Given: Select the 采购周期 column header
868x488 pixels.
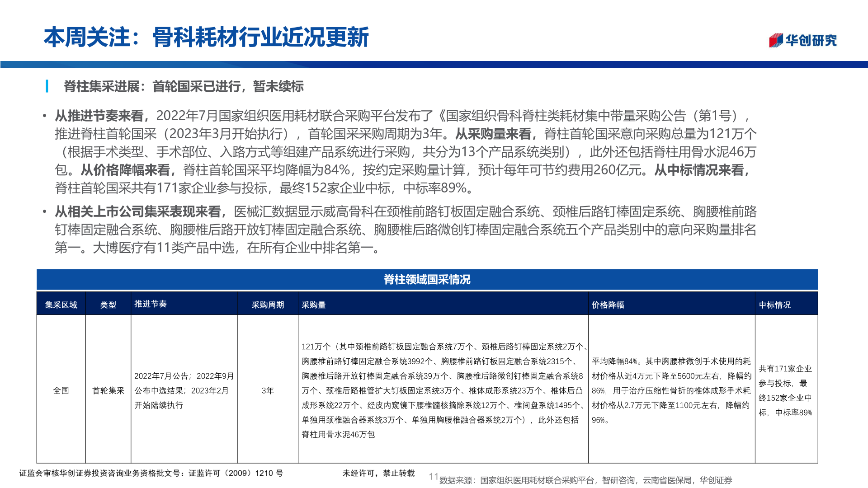Looking at the screenshot, I should pyautogui.click(x=268, y=305).
